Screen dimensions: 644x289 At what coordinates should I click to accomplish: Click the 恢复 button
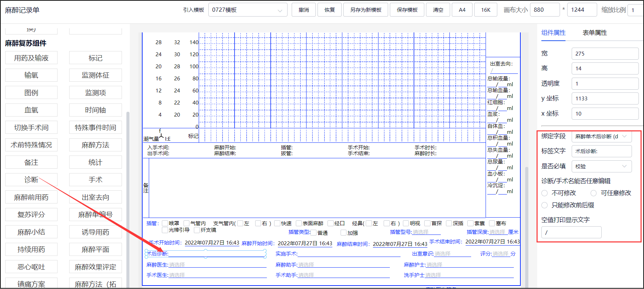330,10
